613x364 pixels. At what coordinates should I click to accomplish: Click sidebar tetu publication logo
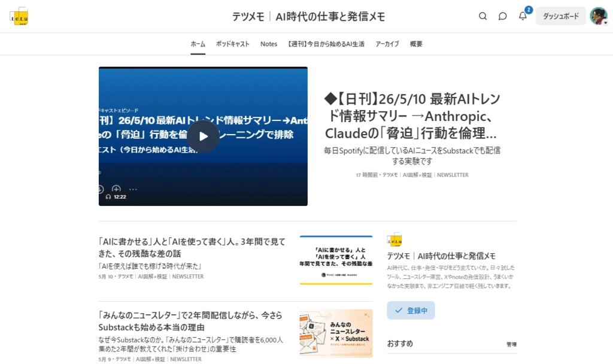[x=394, y=239]
